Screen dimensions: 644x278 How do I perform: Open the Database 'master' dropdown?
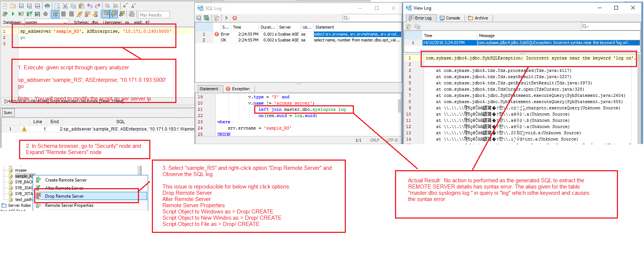click(65, 22)
